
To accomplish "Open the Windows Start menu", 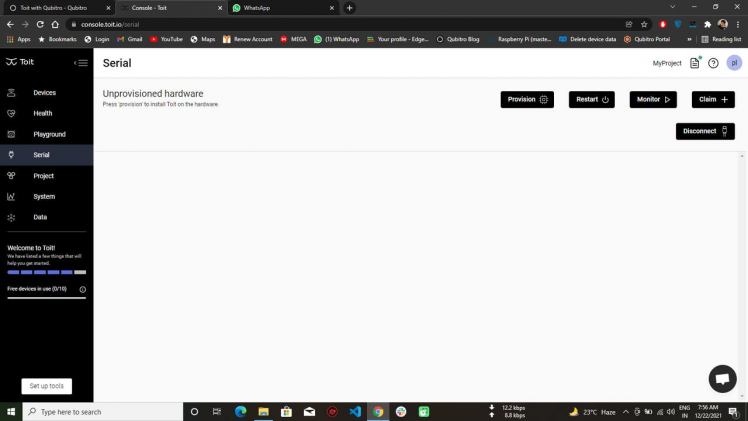I will [x=11, y=411].
